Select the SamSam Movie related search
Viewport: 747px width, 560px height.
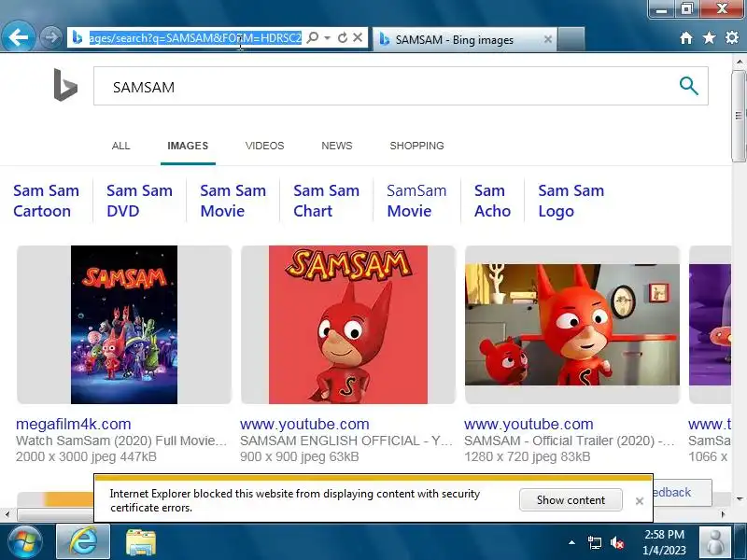pos(416,201)
